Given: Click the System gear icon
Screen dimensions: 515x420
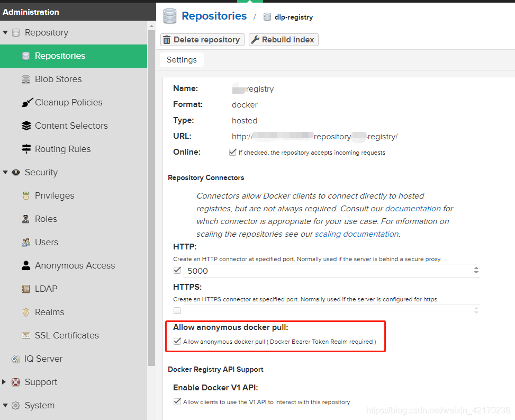Looking at the screenshot, I should pos(15,406).
